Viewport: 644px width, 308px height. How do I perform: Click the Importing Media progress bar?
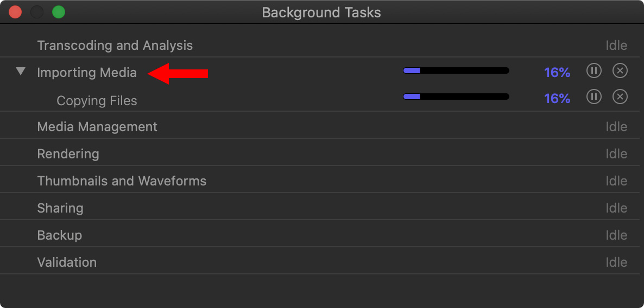(x=456, y=70)
